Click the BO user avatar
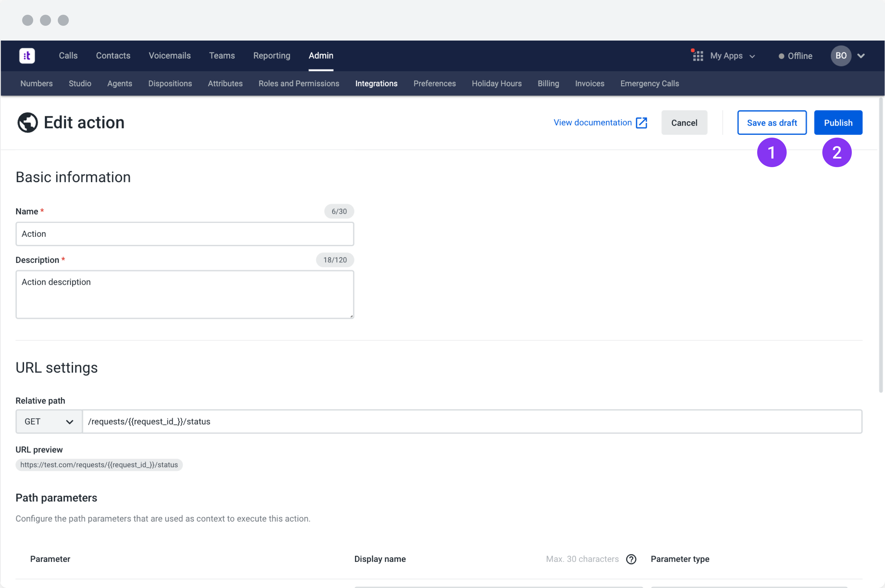 (840, 56)
